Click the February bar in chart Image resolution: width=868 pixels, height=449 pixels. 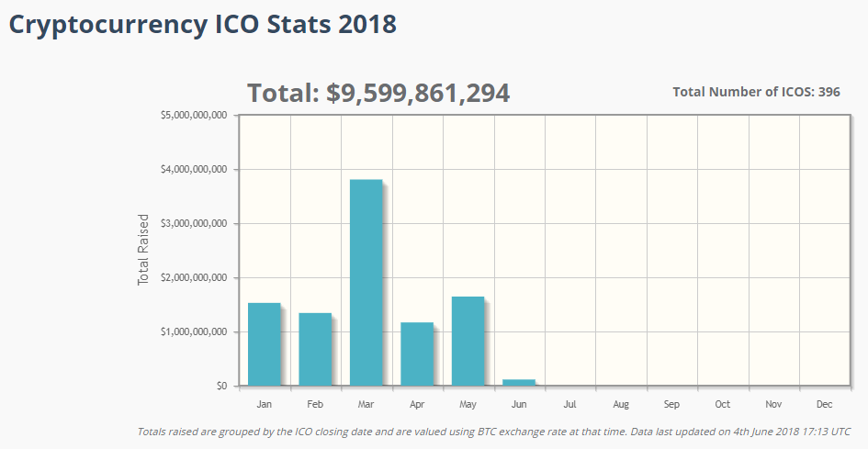coord(315,349)
